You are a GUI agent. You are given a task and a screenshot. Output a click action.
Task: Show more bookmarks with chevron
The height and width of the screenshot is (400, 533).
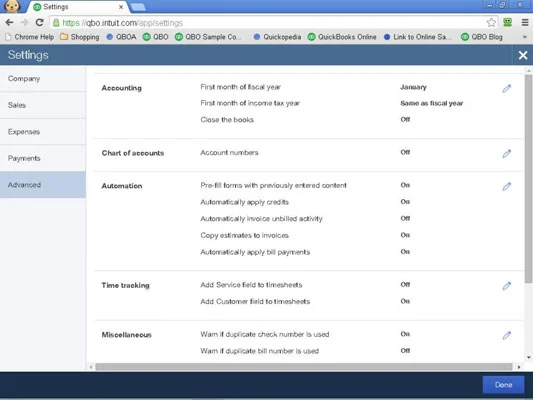[x=525, y=37]
